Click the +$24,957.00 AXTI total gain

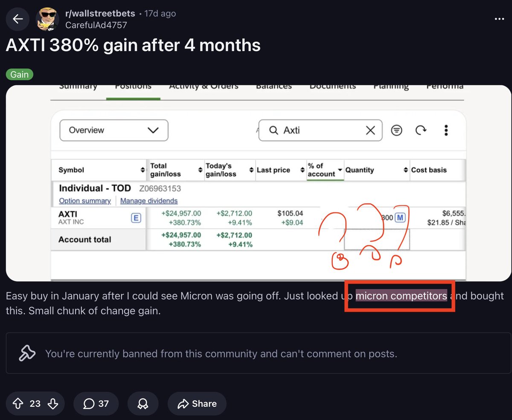click(181, 213)
